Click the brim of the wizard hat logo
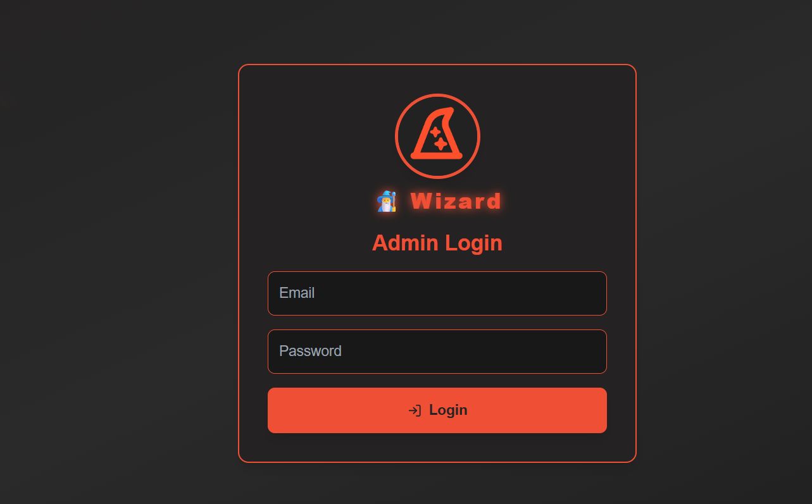812x504 pixels. pyautogui.click(x=437, y=156)
